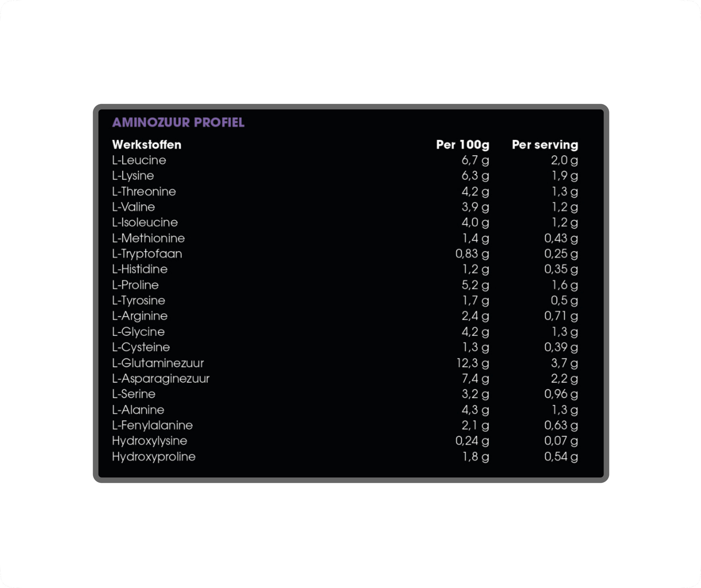The image size is (701, 588).
Task: Select the L-Asparaginezuur row label
Action: point(160,379)
